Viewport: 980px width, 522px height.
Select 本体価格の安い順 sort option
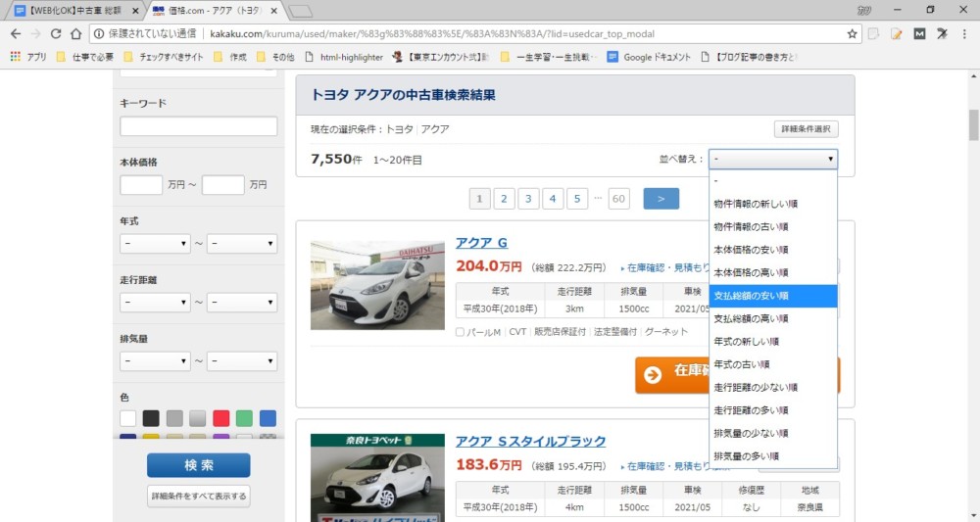point(773,250)
